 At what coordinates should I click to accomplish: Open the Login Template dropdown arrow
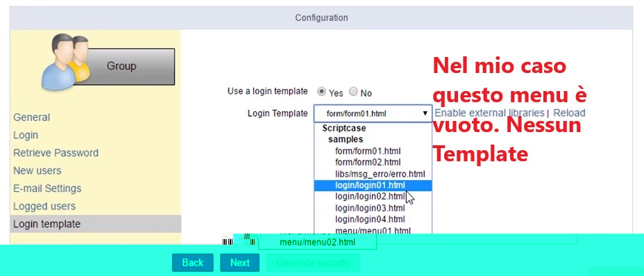[425, 113]
